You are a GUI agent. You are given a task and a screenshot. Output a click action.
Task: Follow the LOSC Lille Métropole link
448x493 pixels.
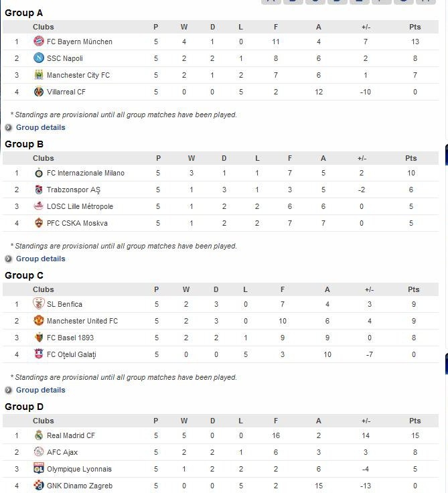80,206
